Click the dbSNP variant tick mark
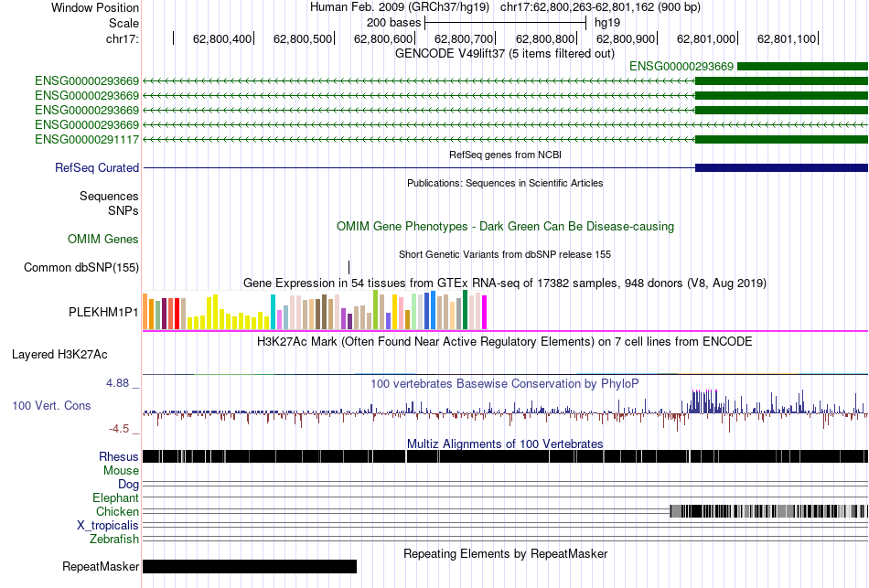Viewport: 869px width, 588px height. tap(349, 268)
